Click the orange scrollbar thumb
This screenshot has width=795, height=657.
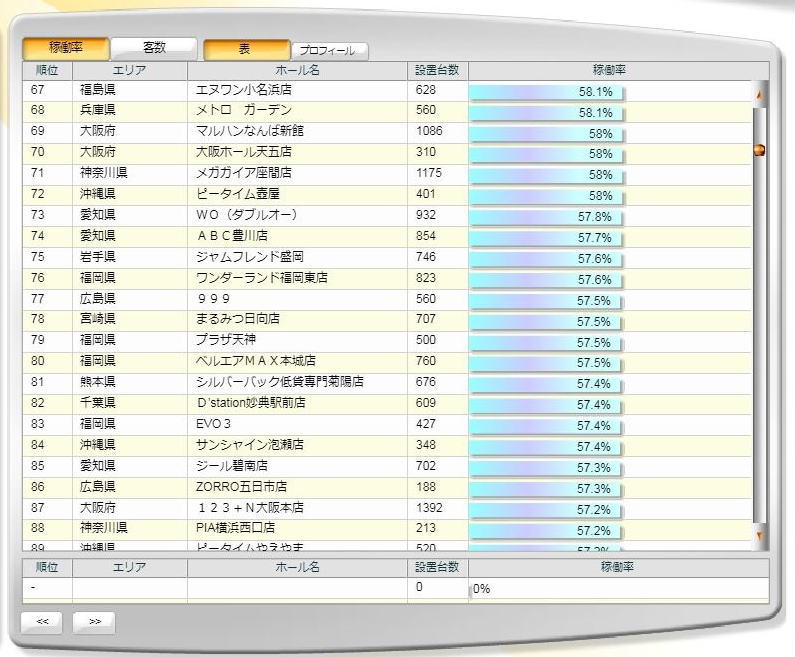760,150
